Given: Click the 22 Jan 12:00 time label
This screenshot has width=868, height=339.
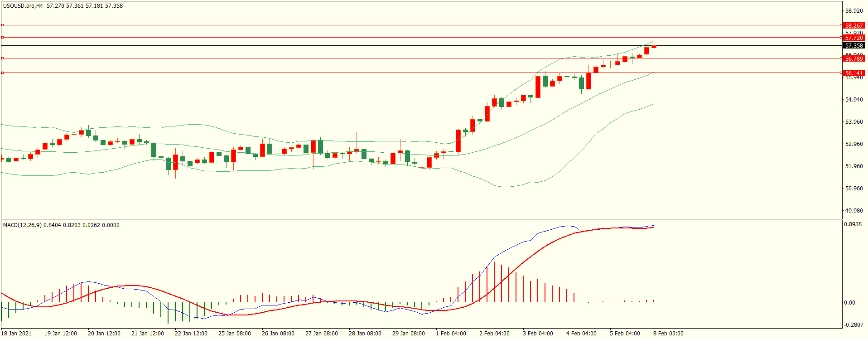Looking at the screenshot, I should coord(191,334).
